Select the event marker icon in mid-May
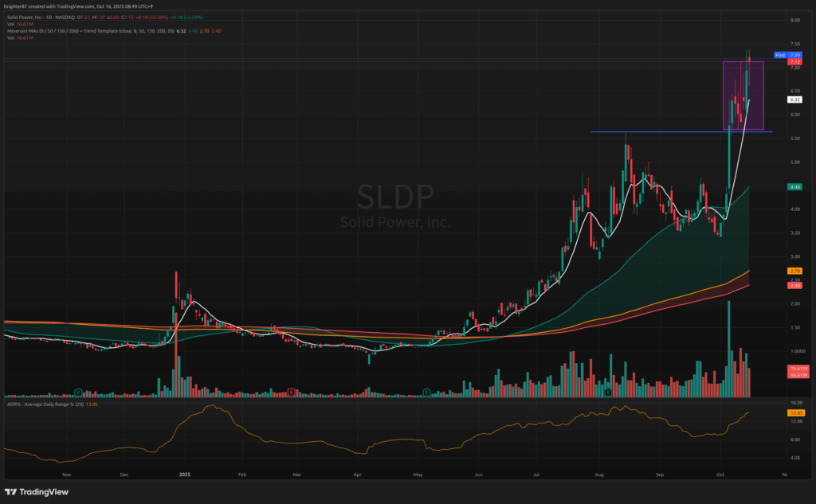Viewport: 816px width, 504px height. click(x=427, y=391)
